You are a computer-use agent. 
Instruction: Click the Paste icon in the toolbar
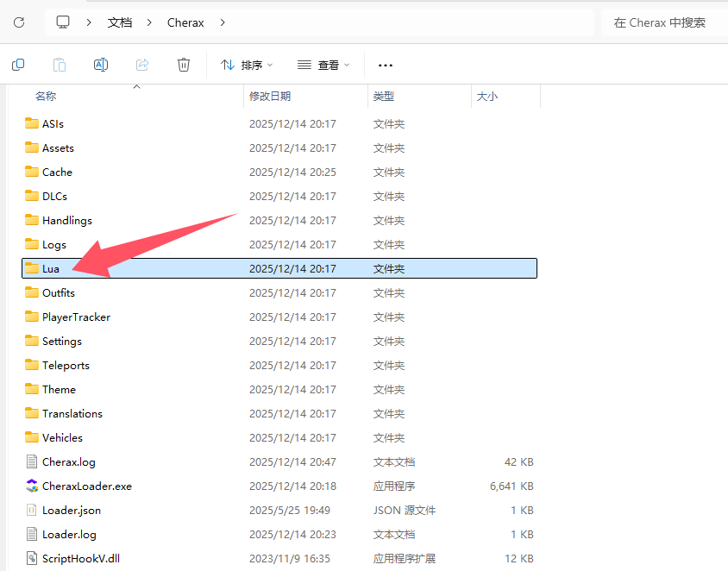click(x=59, y=65)
